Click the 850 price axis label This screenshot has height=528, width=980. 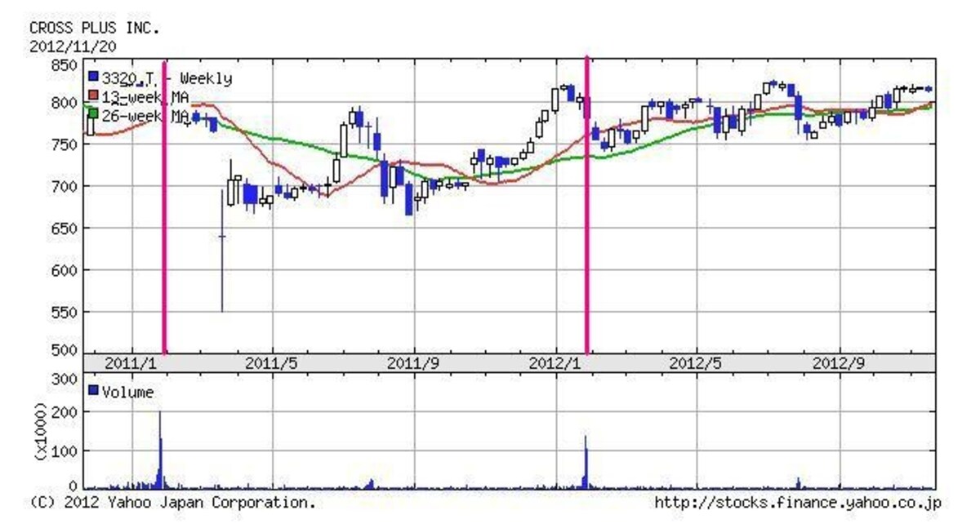[x=63, y=64]
